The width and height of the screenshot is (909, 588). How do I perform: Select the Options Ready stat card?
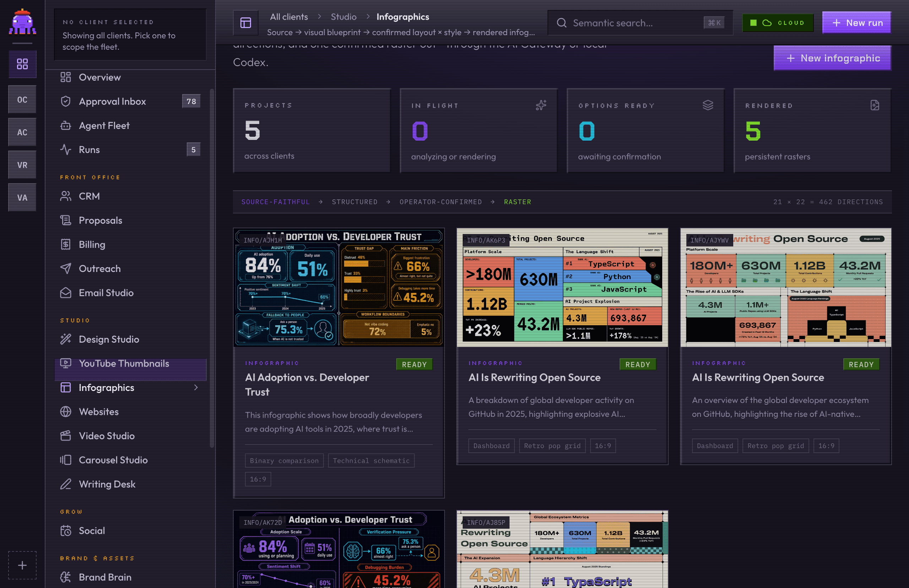(x=646, y=131)
